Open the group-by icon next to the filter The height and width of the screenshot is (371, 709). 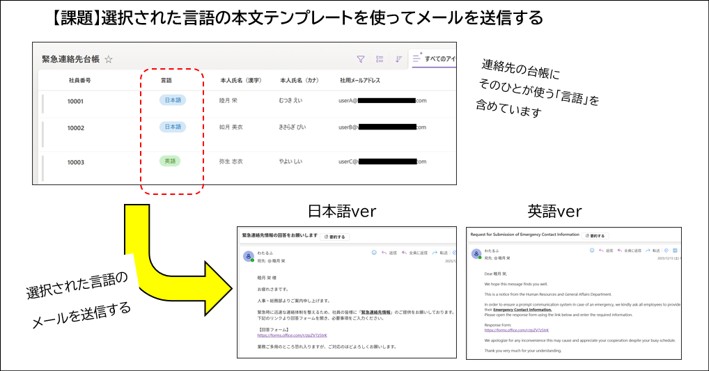pyautogui.click(x=379, y=59)
